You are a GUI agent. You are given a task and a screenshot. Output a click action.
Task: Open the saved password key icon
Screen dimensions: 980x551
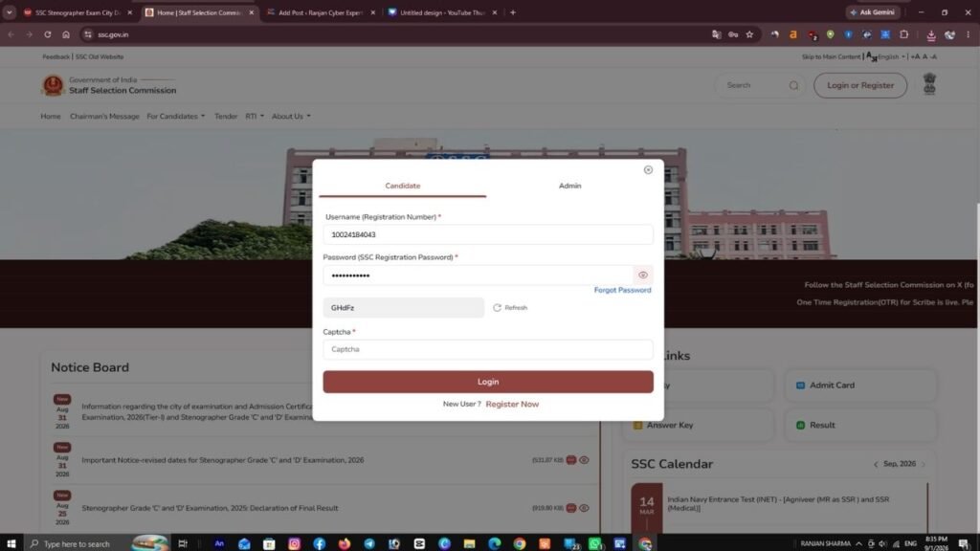pyautogui.click(x=733, y=34)
